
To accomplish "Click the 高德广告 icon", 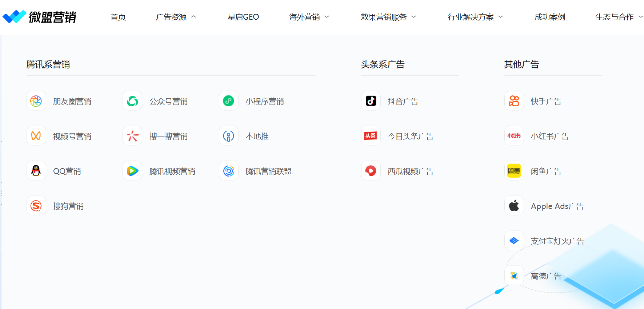I will point(514,276).
